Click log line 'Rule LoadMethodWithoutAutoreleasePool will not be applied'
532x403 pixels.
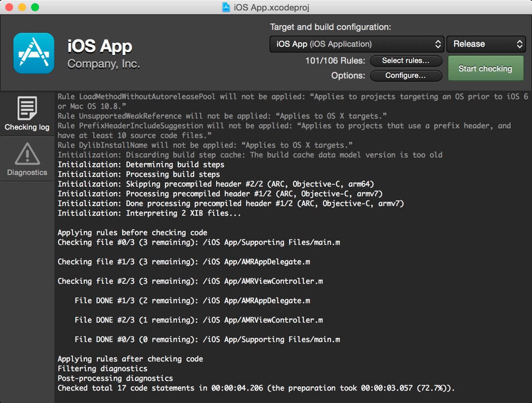[x=293, y=101]
